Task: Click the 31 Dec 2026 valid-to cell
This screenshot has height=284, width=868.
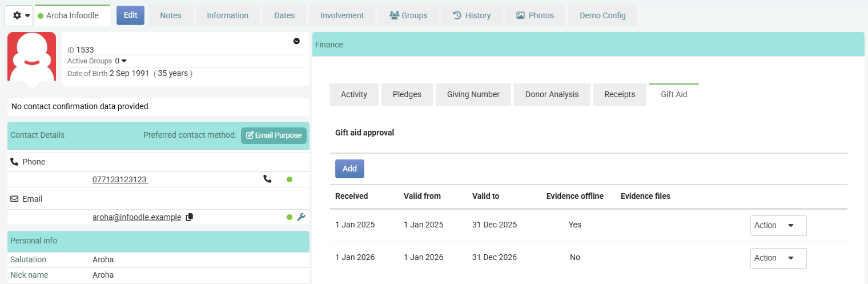Action: [495, 257]
